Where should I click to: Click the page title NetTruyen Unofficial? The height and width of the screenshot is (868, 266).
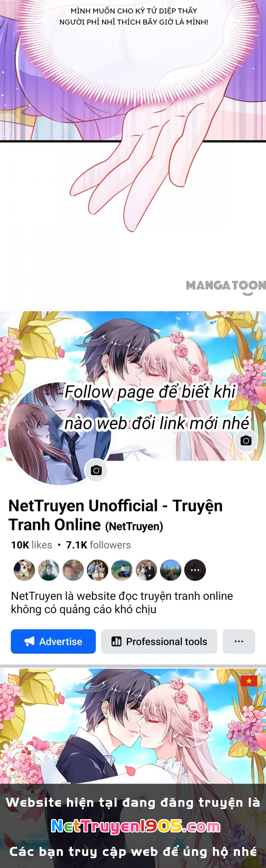(x=83, y=505)
